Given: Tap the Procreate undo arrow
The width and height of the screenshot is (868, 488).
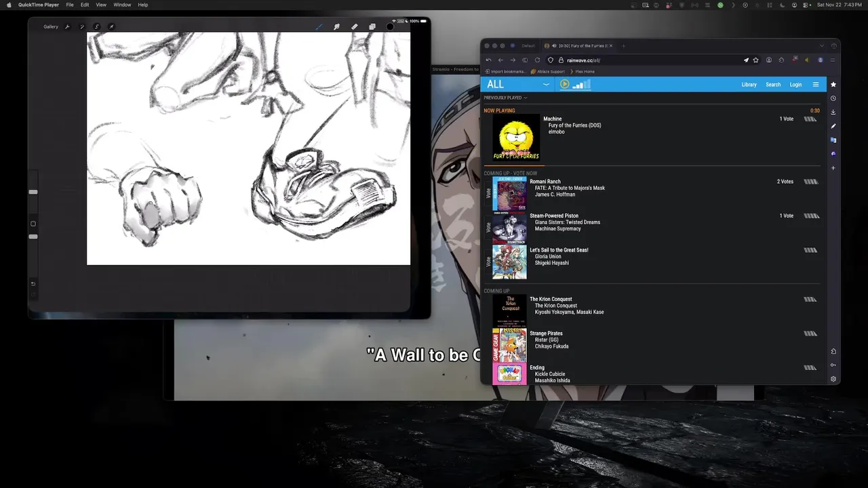Looking at the screenshot, I should click(x=33, y=284).
